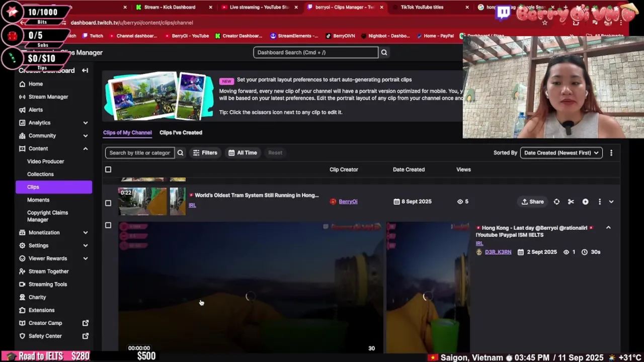This screenshot has width=644, height=362.
Task: Switch to Live streaming YouTube Studio tab
Action: coord(259,7)
